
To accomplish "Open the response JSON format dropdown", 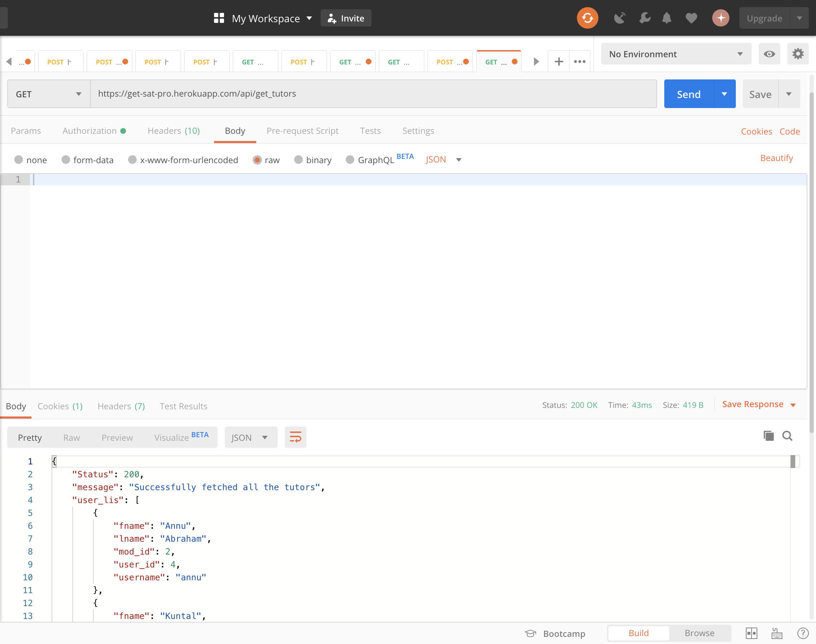I will click(x=251, y=437).
